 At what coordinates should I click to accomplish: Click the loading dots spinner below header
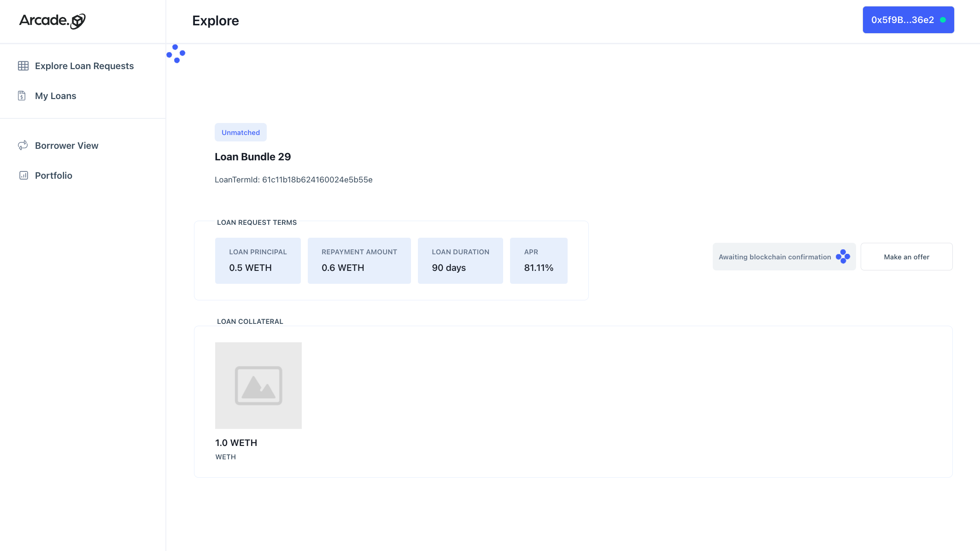176,54
